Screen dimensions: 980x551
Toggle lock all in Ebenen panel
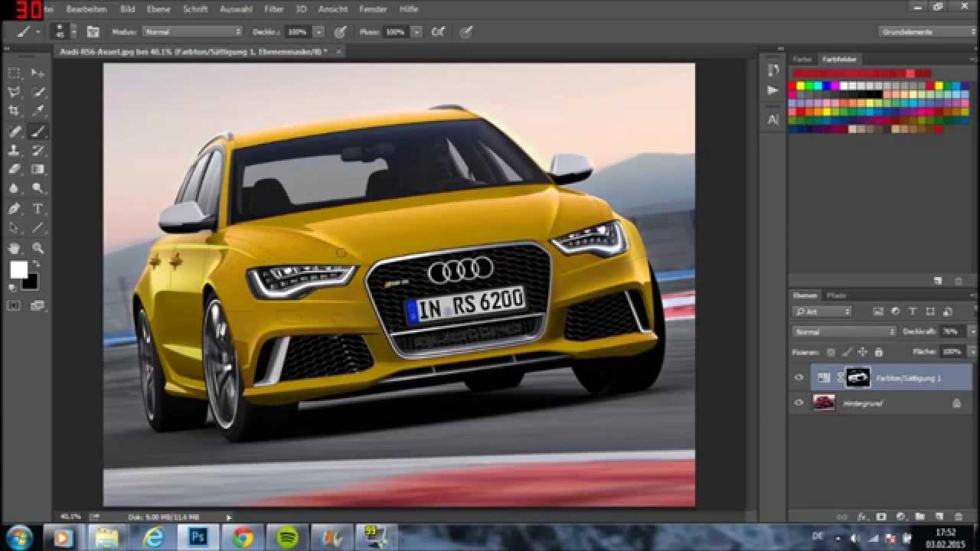878,352
